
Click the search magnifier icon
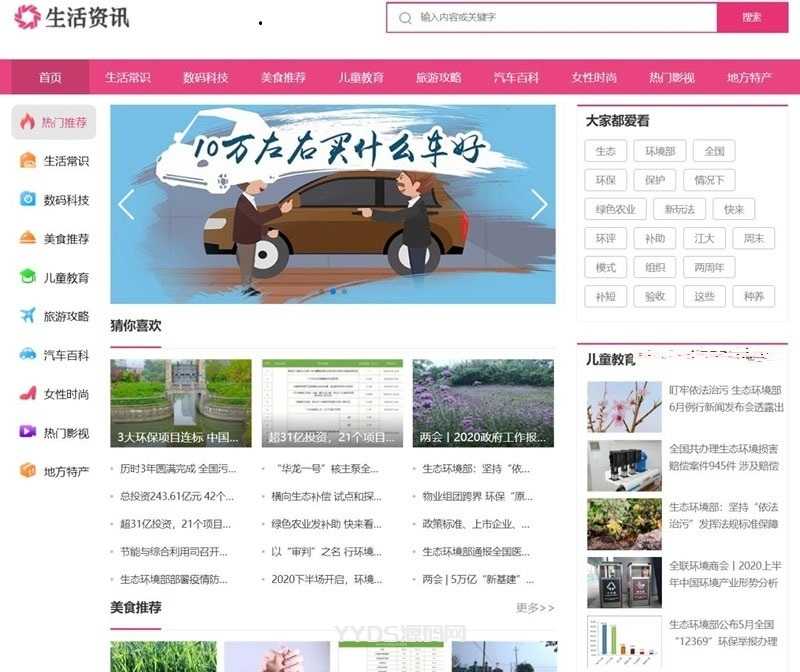pyautogui.click(x=405, y=18)
